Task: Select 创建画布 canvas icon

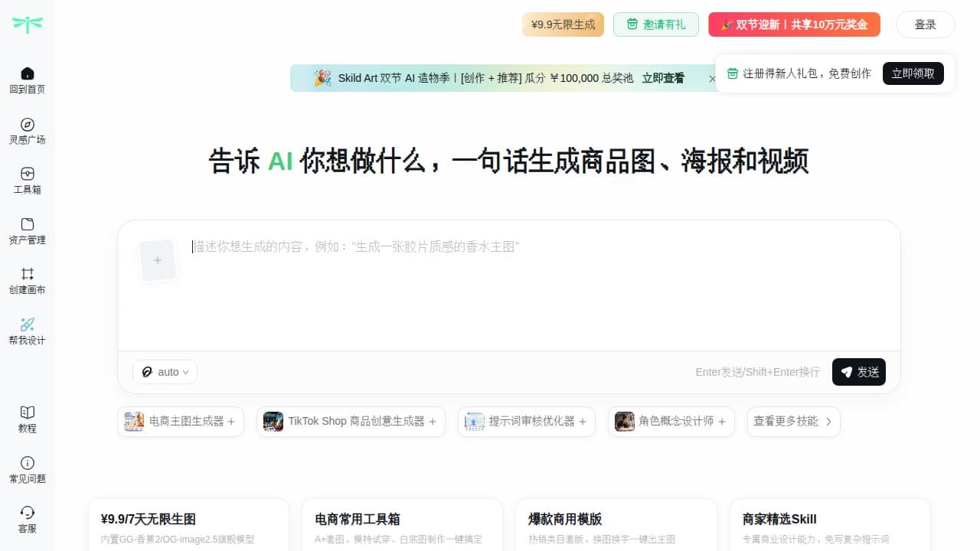Action: [x=28, y=274]
